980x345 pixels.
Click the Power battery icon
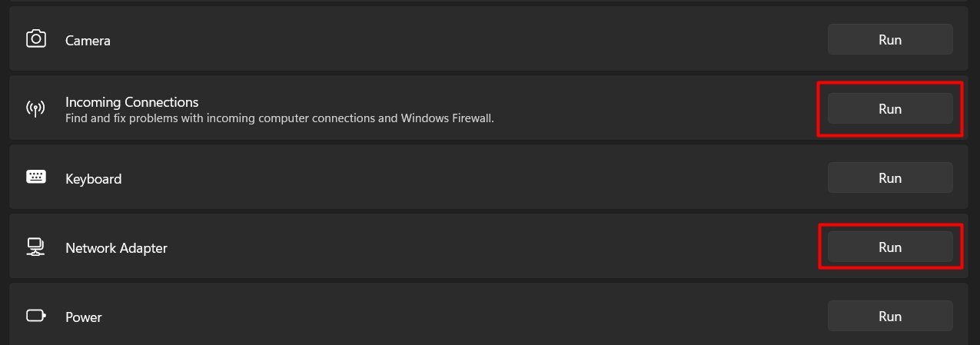coord(36,316)
